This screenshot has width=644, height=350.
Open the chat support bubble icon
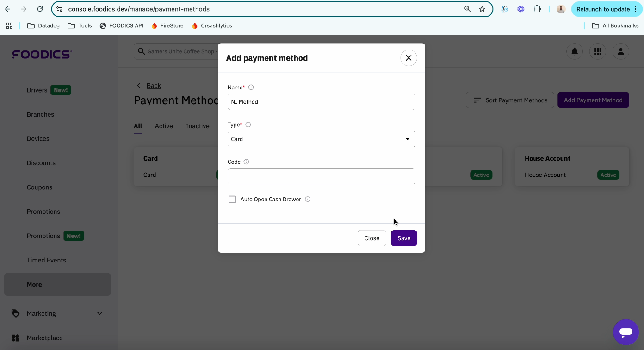[x=626, y=332]
